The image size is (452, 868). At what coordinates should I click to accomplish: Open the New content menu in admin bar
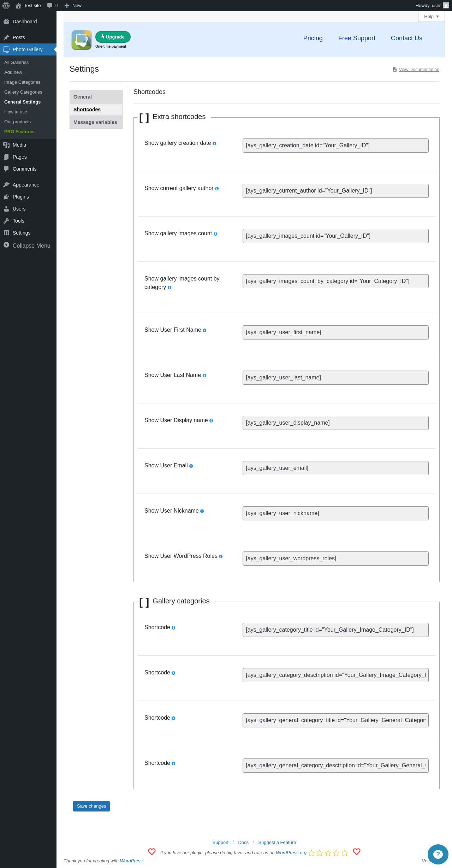tap(73, 6)
